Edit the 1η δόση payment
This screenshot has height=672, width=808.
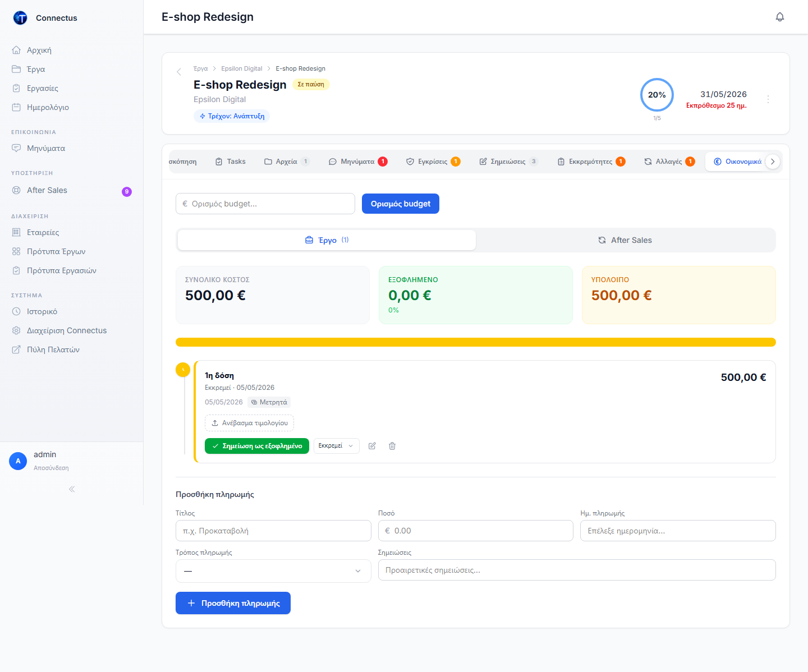(x=372, y=446)
